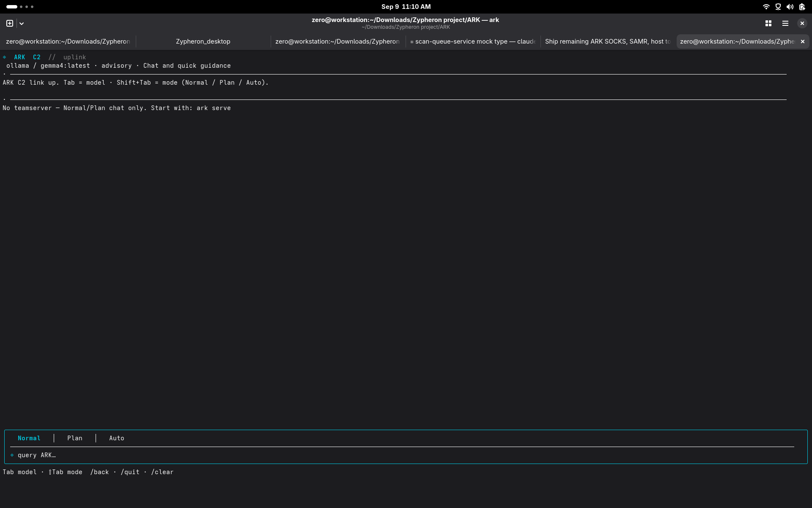
Task: Click the /back command hint
Action: tap(99, 472)
